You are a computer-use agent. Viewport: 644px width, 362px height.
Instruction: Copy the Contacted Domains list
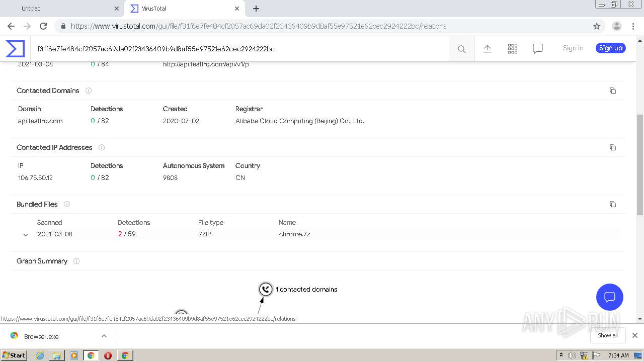(x=612, y=90)
